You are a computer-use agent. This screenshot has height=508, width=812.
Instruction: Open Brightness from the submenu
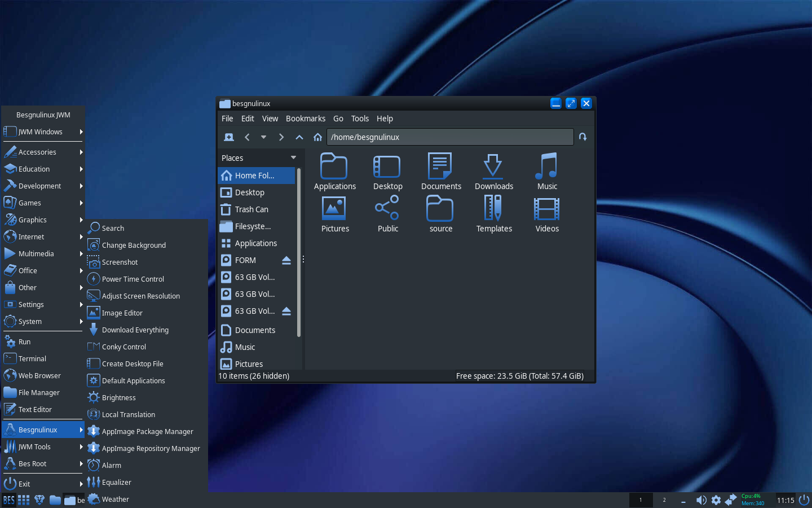[x=147, y=397]
